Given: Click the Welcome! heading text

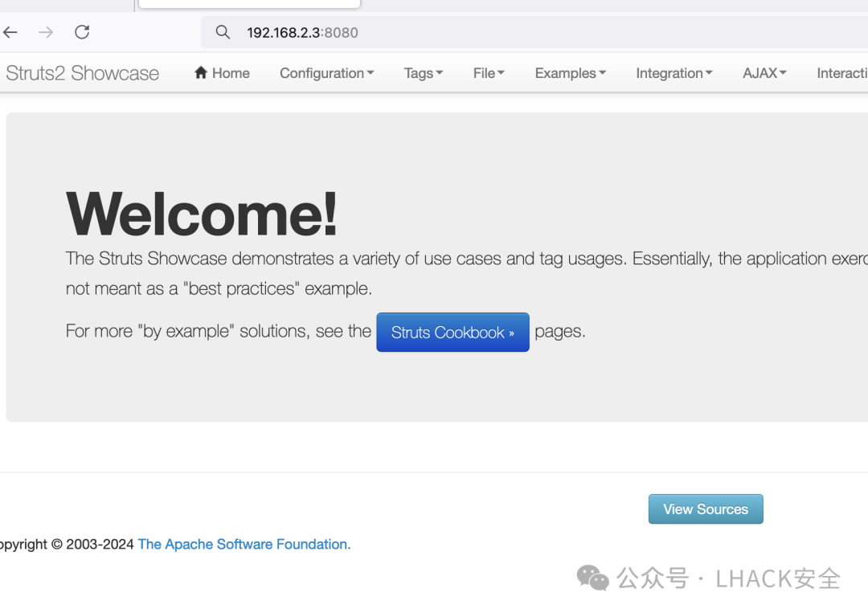Looking at the screenshot, I should (x=202, y=214).
